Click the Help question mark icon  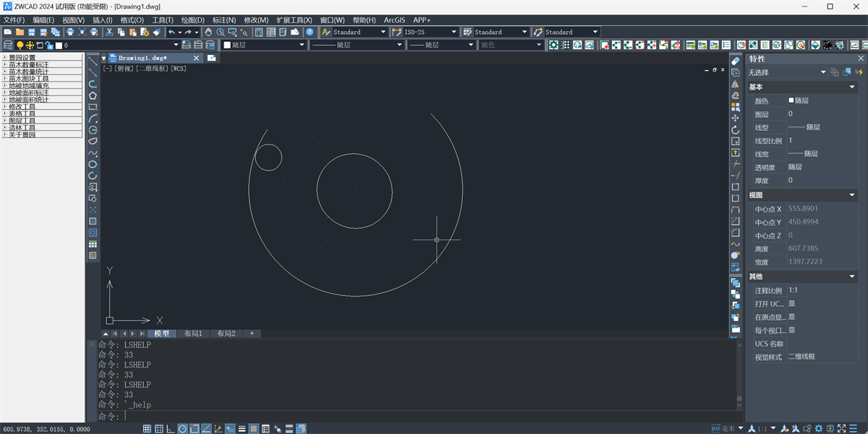(x=310, y=32)
